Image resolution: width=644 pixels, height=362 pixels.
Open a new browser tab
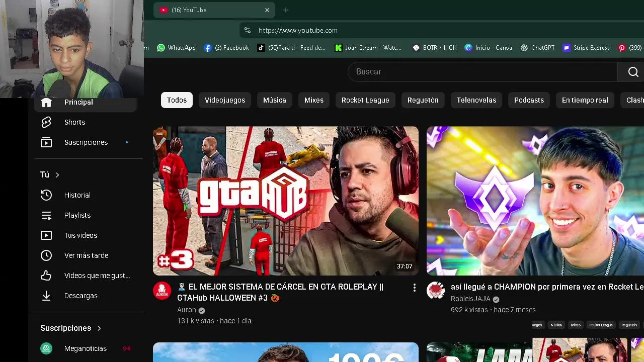[x=286, y=10]
